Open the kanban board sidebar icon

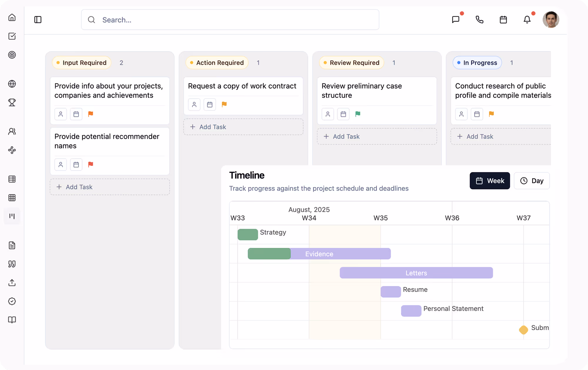(12, 216)
